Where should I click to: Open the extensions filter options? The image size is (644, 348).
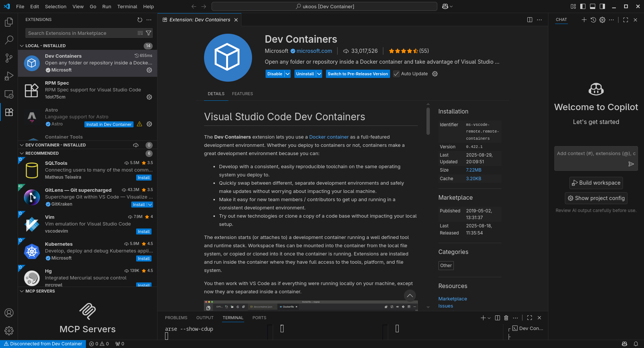pyautogui.click(x=149, y=33)
